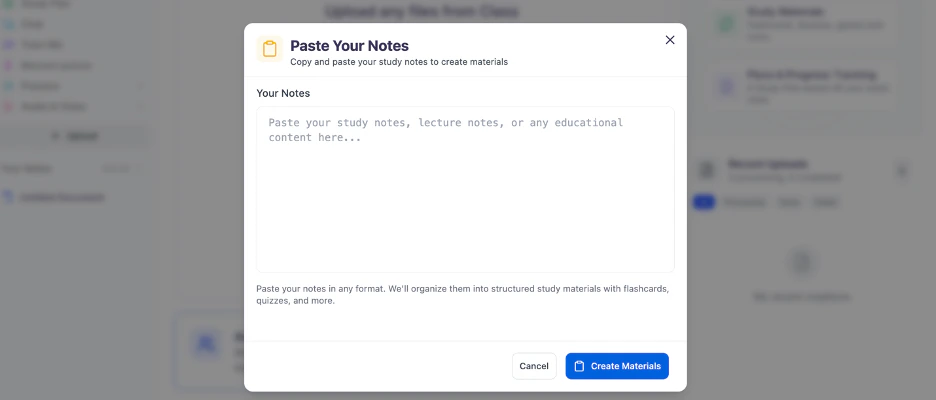
Task: Click the "Copy and paste your study notes" subtitle
Action: [x=399, y=61]
